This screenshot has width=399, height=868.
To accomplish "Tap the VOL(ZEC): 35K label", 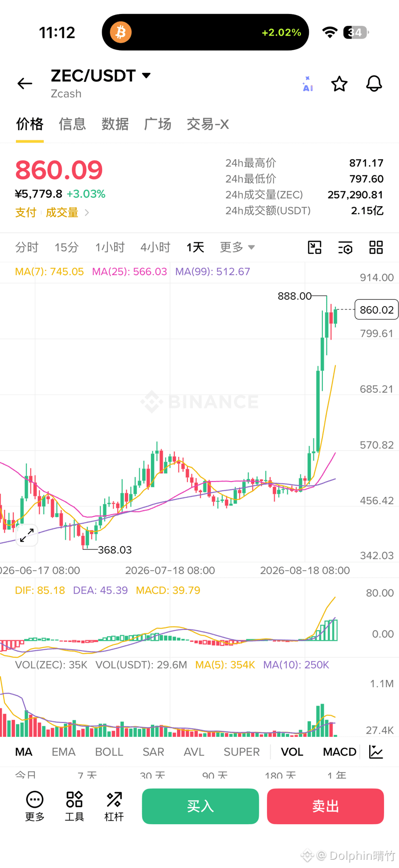I will 51,665.
